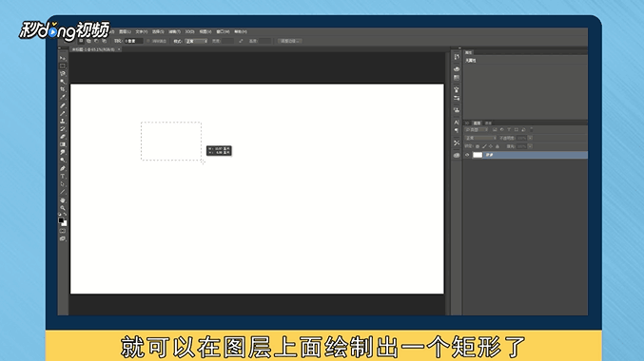644x361 pixels.
Task: Open the Filter menu
Action: point(174,31)
